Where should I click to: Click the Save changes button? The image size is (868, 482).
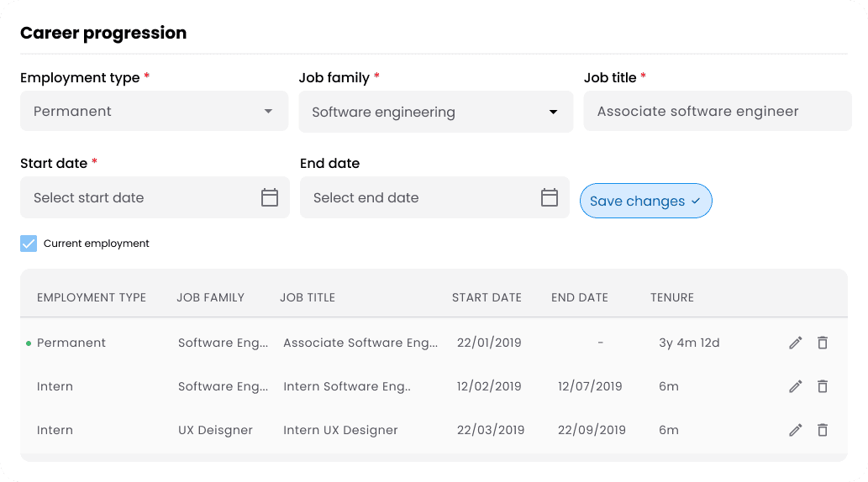coord(646,201)
